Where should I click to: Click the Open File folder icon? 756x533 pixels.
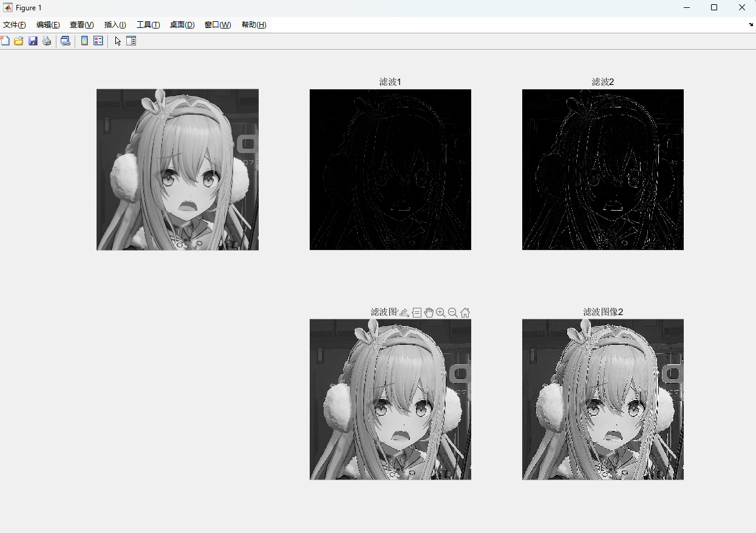coord(19,41)
